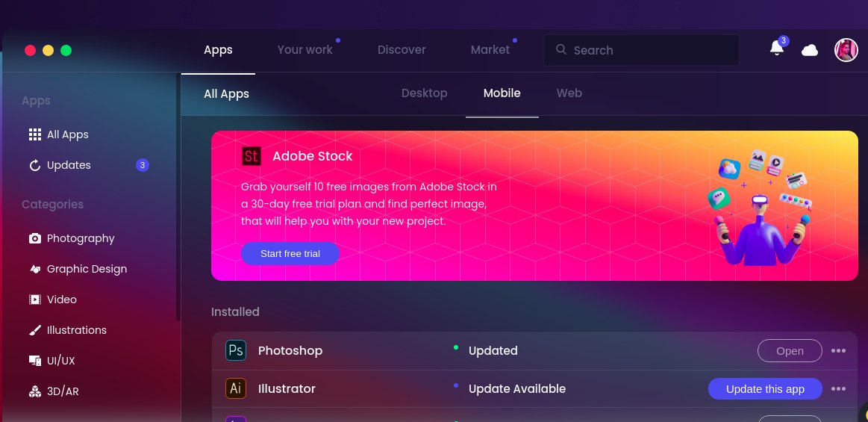
Task: Click the 3D/AR cubes icon
Action: click(x=35, y=391)
